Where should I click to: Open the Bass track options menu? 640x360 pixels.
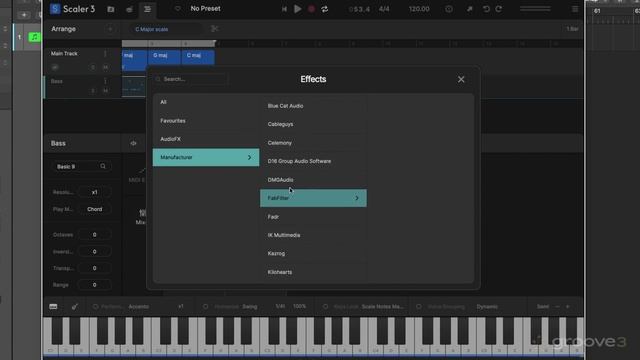(105, 81)
